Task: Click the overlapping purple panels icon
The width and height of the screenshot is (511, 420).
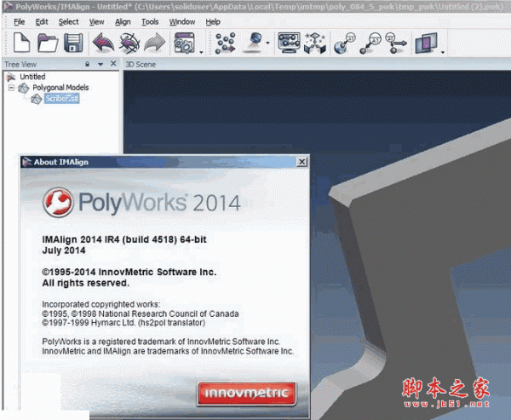Action: pyautogui.click(x=426, y=43)
